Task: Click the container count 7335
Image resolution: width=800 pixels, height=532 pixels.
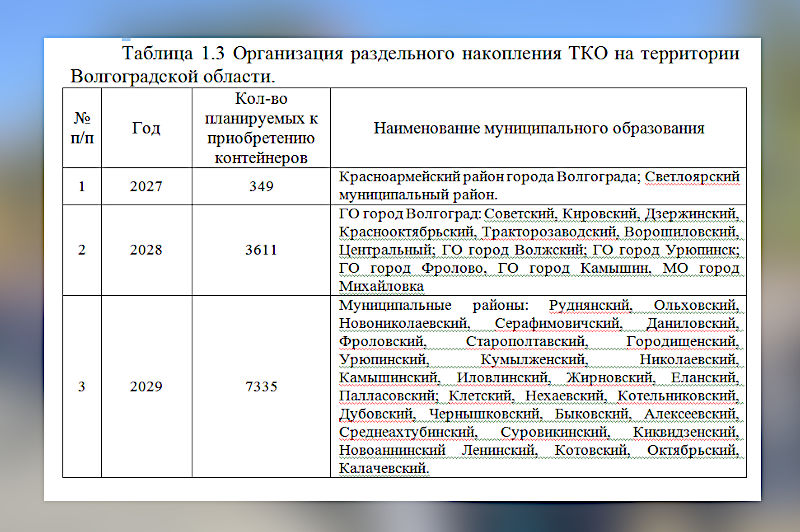Action: point(262,386)
